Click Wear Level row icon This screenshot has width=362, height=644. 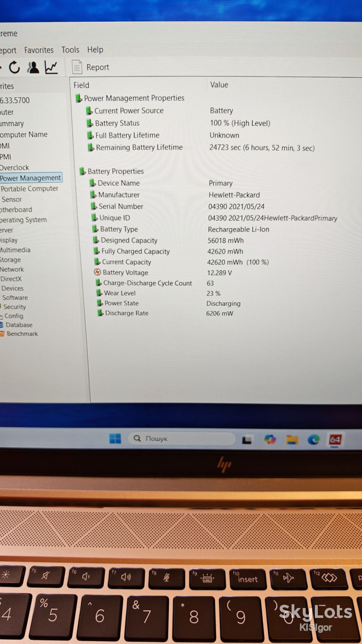click(99, 293)
